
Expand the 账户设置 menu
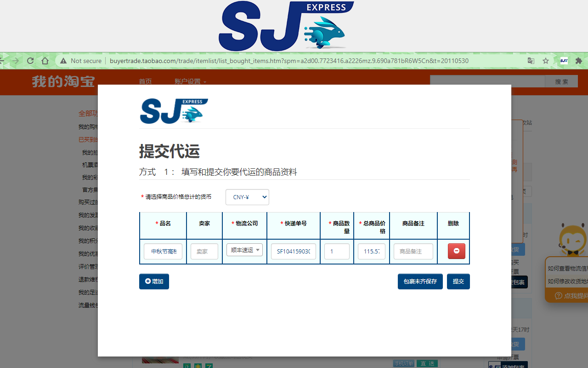coord(190,81)
